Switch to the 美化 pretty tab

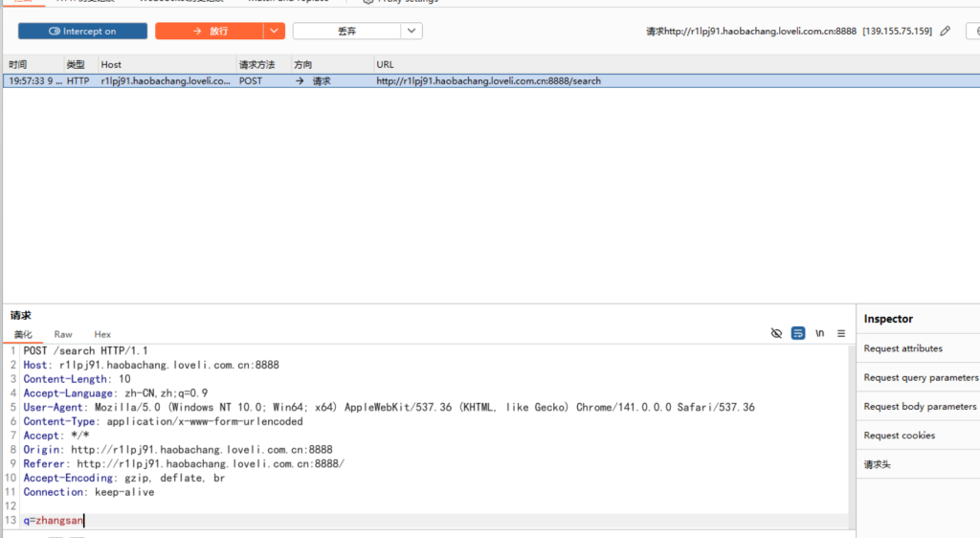(x=23, y=334)
